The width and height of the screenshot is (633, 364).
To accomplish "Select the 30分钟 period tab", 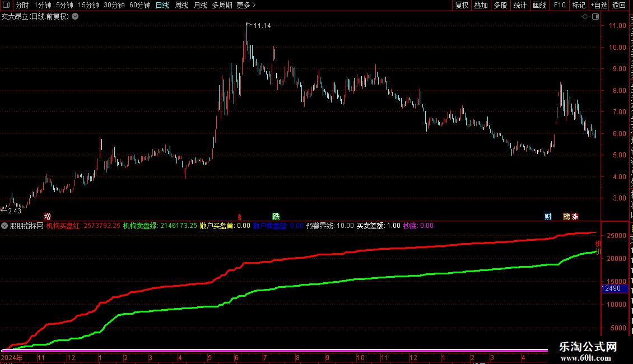I will pos(114,5).
